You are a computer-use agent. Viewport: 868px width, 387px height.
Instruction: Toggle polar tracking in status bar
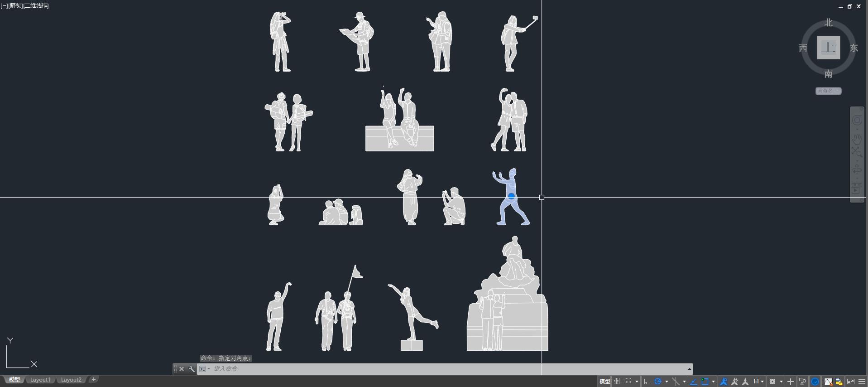[x=658, y=382]
